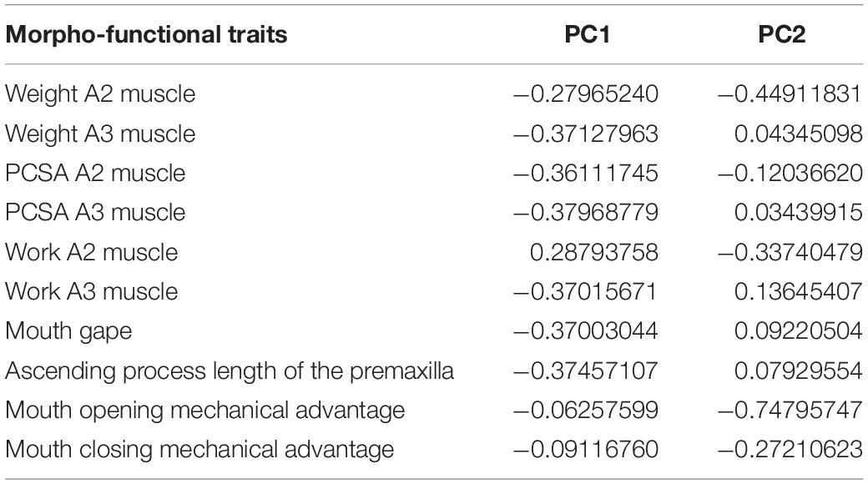Click the Weight A2 muscle row label
The image size is (868, 484).
pos(100,93)
